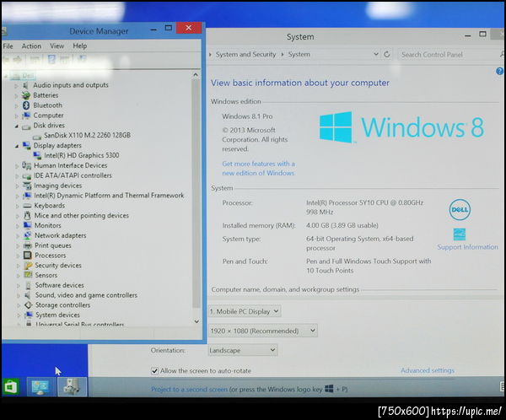Expand the Network adapters node
506x420 pixels.
[x=18, y=235]
